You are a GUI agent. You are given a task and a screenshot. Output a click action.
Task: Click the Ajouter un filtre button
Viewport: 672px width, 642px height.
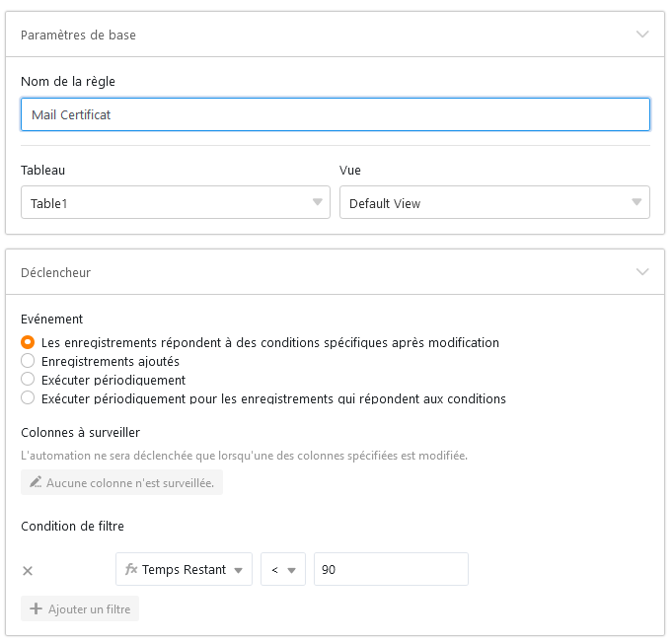[x=80, y=609]
